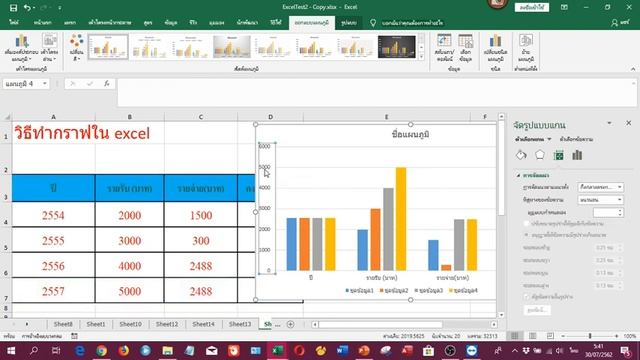Toggle the wrap text in shape checkbox
Screen dimensions: 640x360
coord(527,297)
